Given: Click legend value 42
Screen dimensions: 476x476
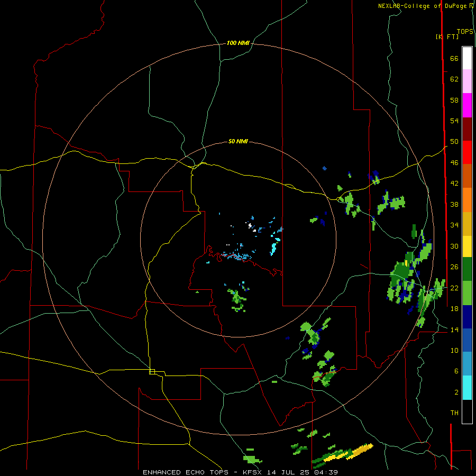Looking at the screenshot, I should click(454, 183).
